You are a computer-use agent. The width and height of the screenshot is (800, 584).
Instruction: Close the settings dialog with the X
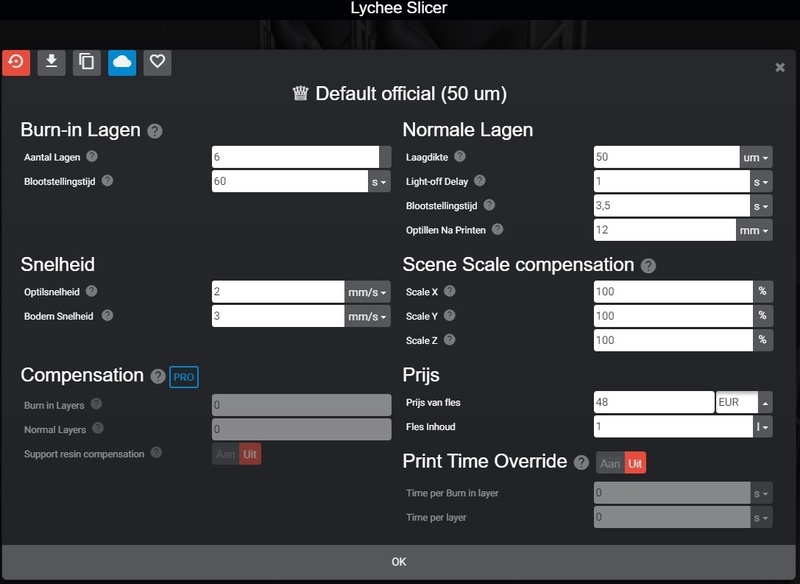tap(780, 67)
